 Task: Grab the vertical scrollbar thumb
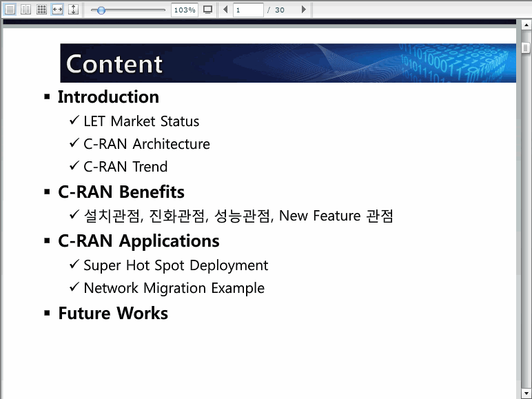(526, 48)
